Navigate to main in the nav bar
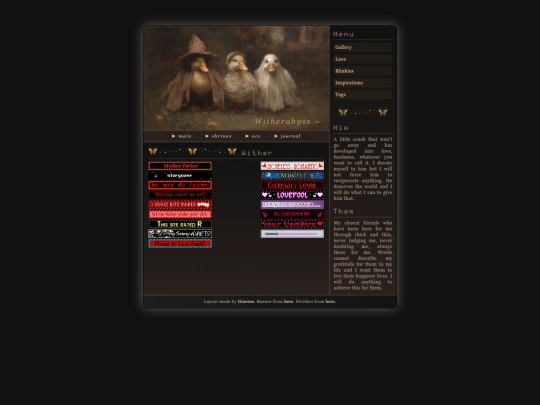 (x=181, y=136)
